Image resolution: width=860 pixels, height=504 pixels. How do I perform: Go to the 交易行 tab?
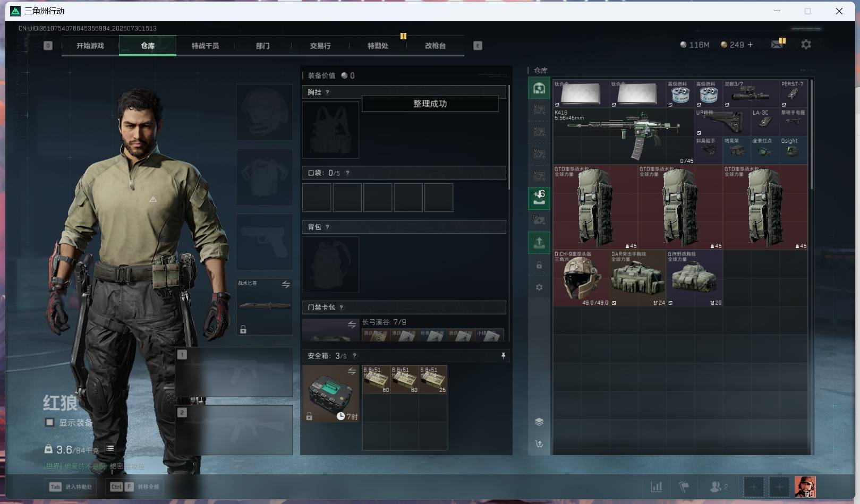320,46
